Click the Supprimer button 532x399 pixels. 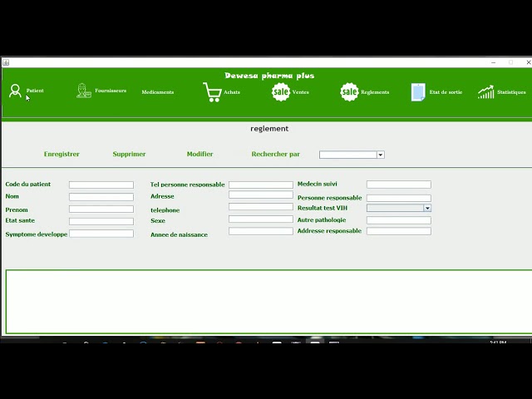click(129, 154)
